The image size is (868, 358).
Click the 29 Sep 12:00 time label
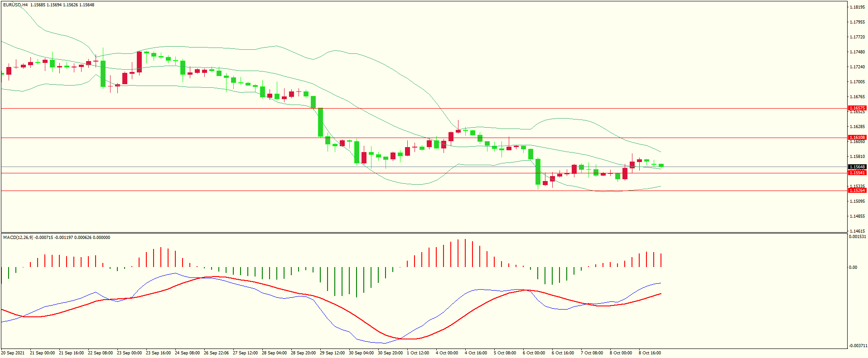click(x=333, y=353)
